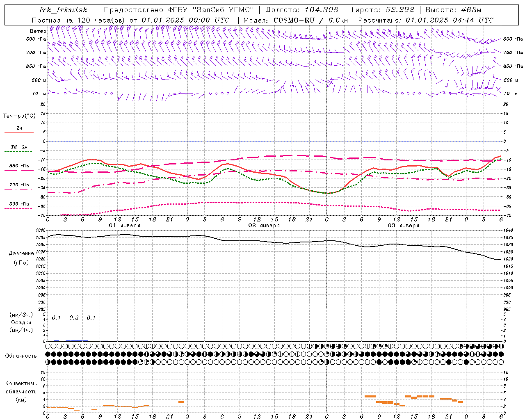Click the 'Широта: 52.292' value

pos(381,10)
